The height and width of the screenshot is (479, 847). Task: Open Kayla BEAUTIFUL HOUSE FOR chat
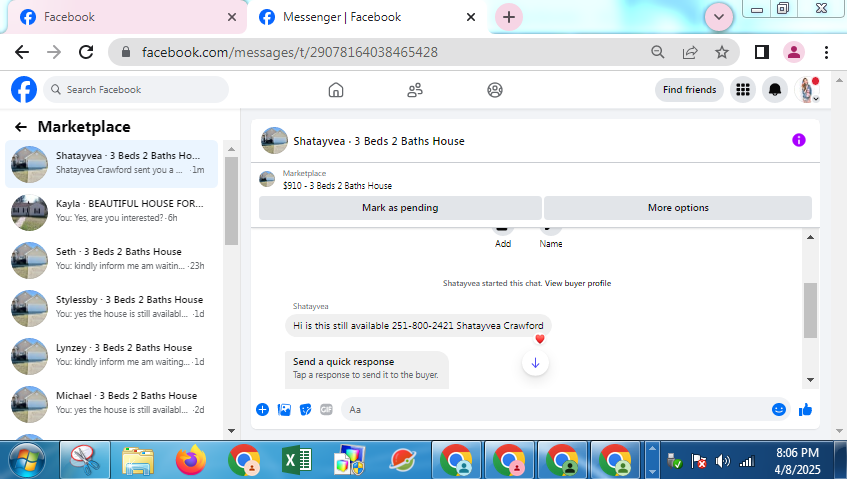(x=112, y=212)
